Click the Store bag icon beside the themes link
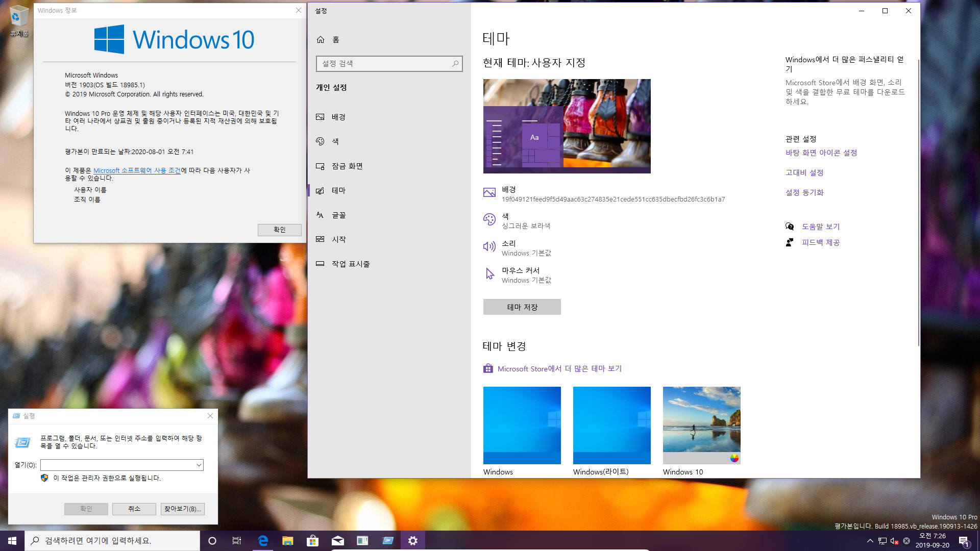Viewport: 980px width, 551px height. tap(488, 368)
